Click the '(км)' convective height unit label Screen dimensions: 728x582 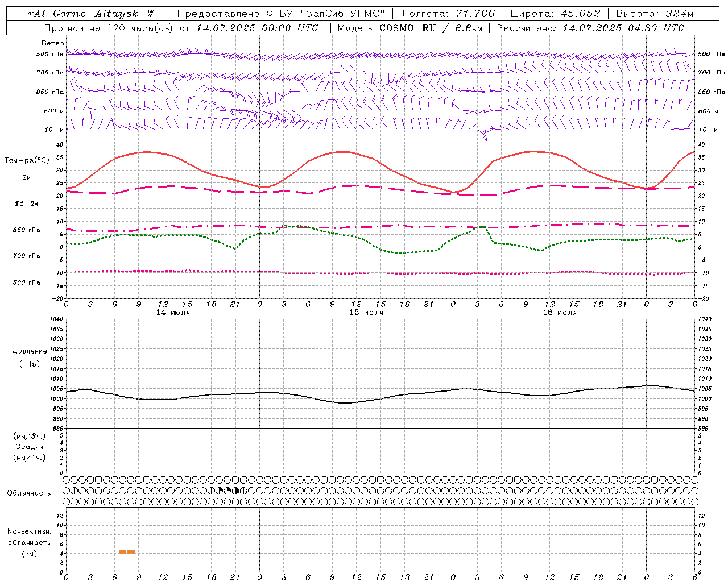point(30,554)
